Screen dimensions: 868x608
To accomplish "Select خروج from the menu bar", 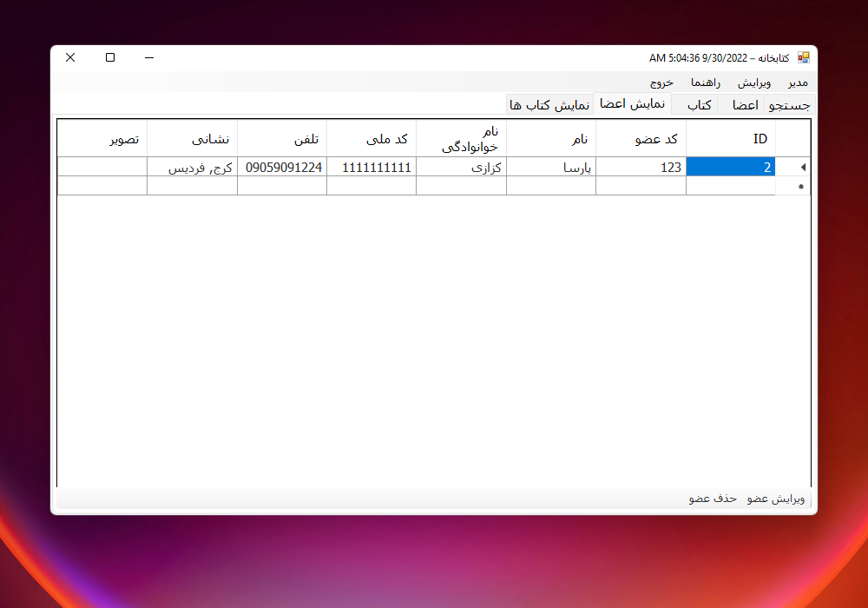I will click(x=661, y=82).
